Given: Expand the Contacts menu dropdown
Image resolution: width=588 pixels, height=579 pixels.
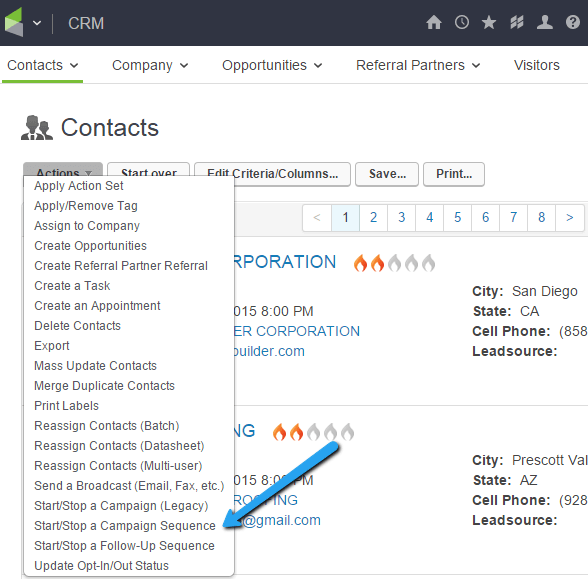Looking at the screenshot, I should (42, 65).
